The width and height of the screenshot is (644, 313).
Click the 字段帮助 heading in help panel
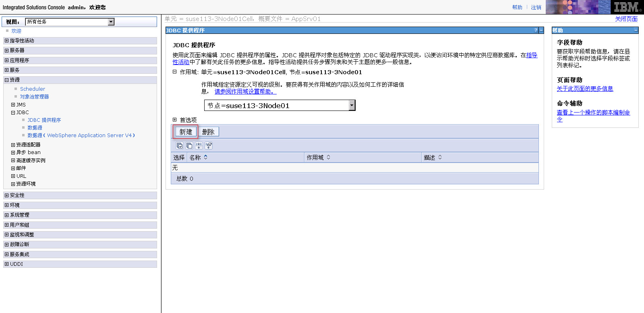point(569,42)
